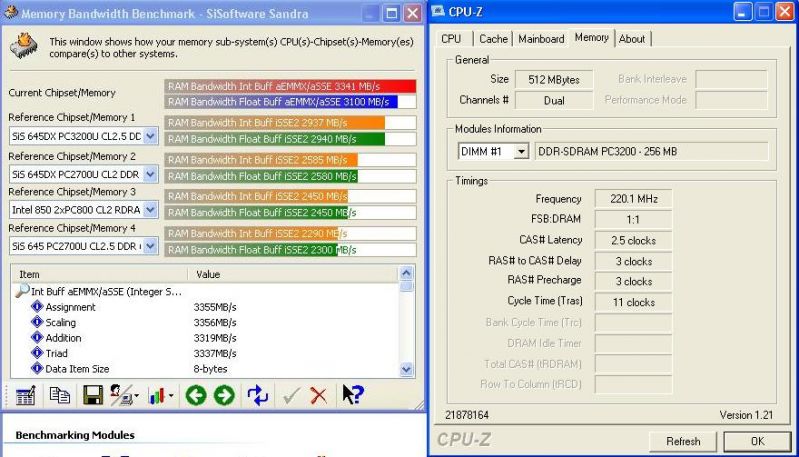
Task: Click the Channels # field showing Dual
Action: click(554, 100)
